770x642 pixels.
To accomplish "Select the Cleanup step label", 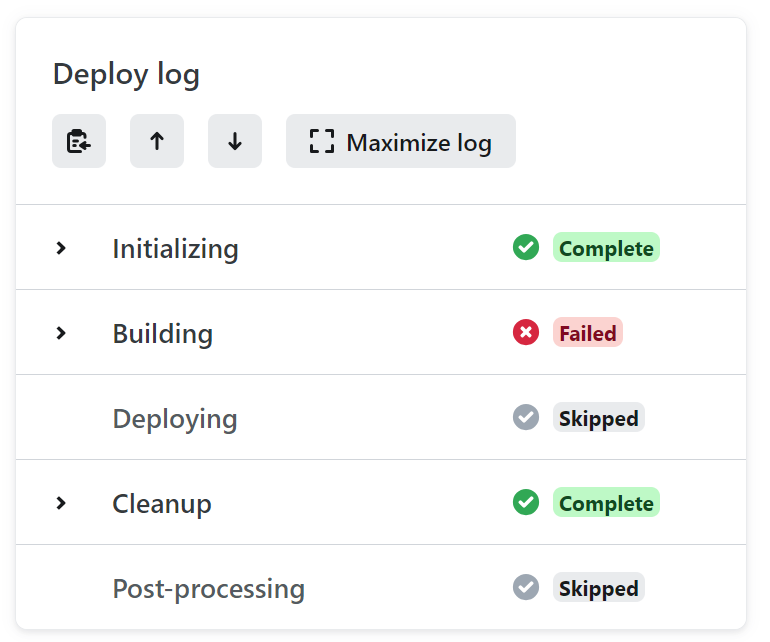I will [162, 504].
